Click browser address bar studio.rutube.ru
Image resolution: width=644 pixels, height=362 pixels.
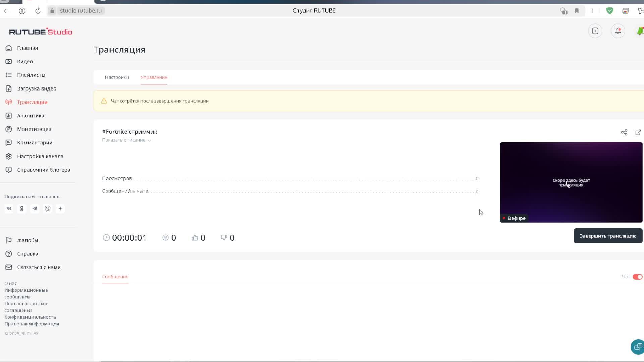tap(80, 11)
